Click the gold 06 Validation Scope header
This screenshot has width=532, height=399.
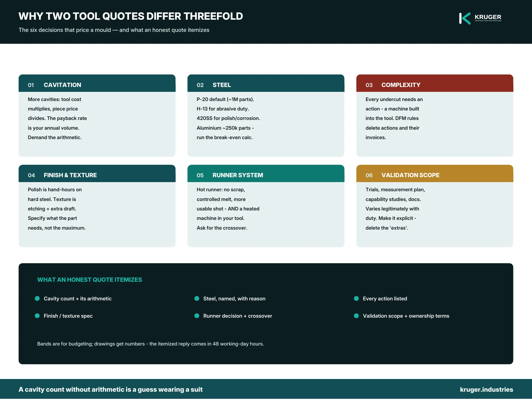435,173
